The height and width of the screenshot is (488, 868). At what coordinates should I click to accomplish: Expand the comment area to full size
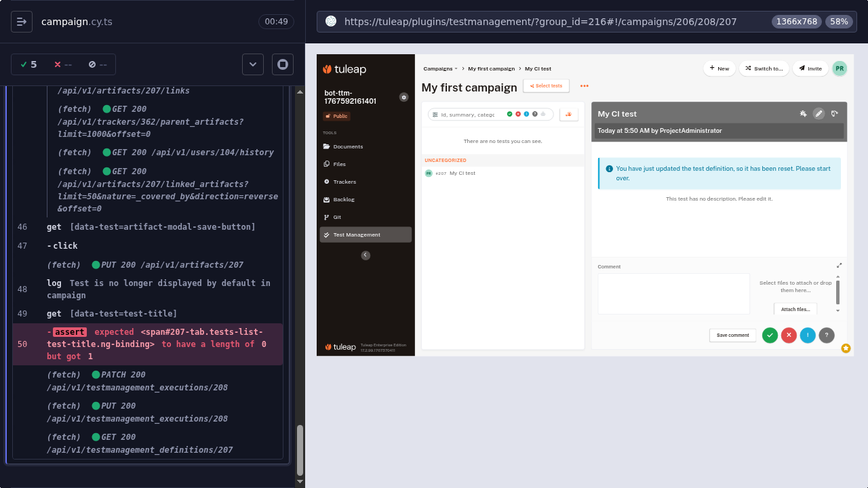839,266
